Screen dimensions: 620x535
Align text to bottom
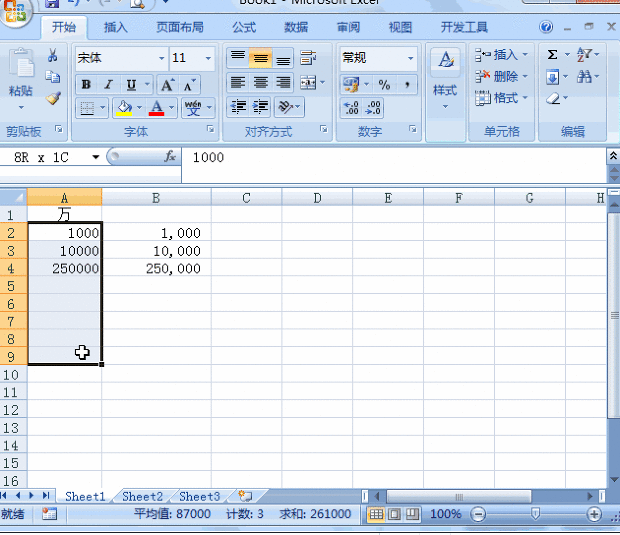click(x=283, y=59)
